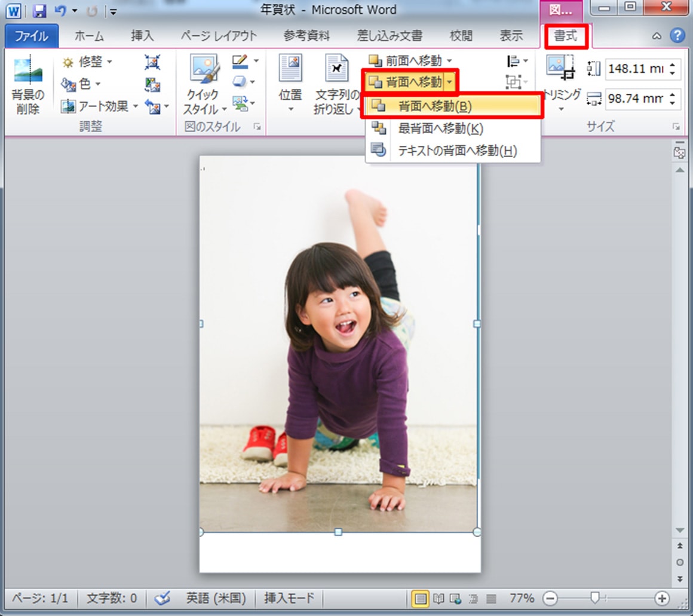Click the proofing check icon in status bar
Screen dimensions: 693x616
click(x=162, y=598)
